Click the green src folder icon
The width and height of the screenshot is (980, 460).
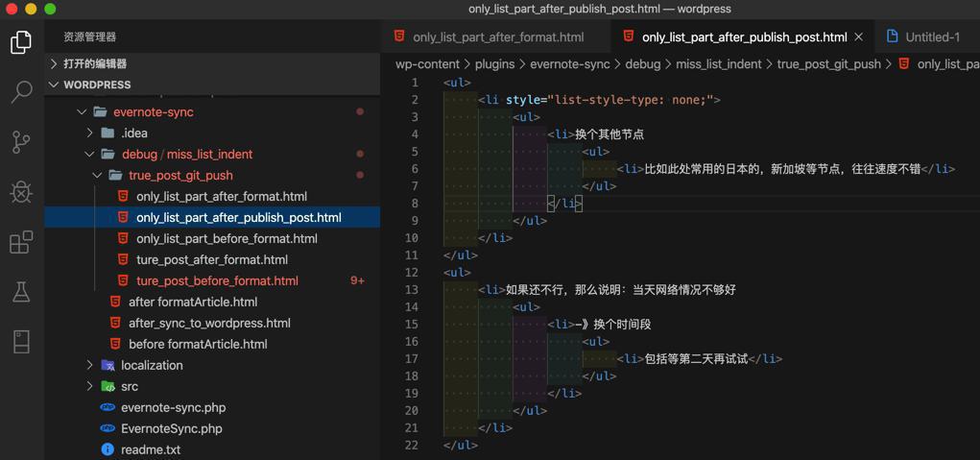(x=108, y=386)
